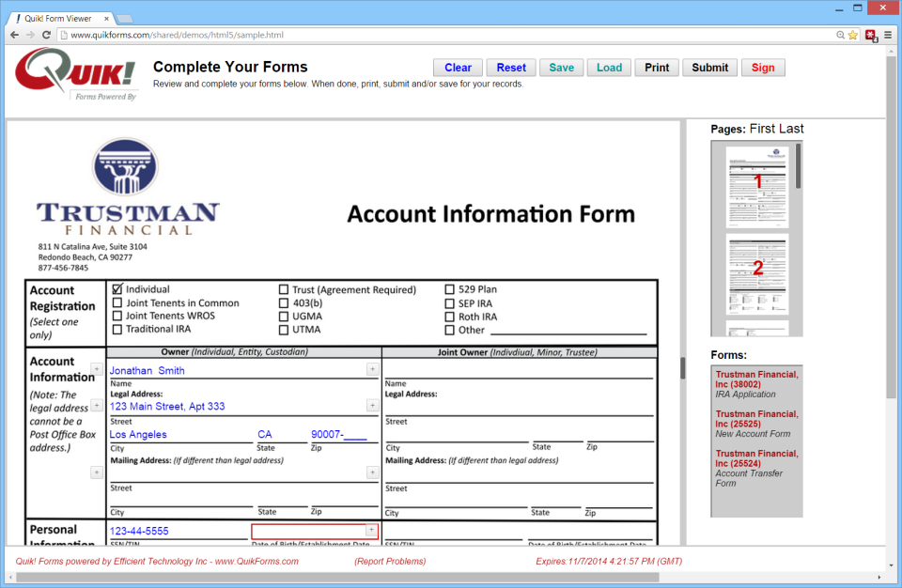Viewport: 902px width, 588px height.
Task: Jump to First page link
Action: 762,129
